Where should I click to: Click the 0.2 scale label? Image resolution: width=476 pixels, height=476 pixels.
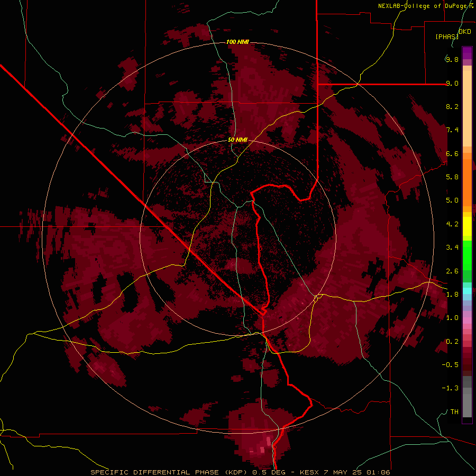452,342
